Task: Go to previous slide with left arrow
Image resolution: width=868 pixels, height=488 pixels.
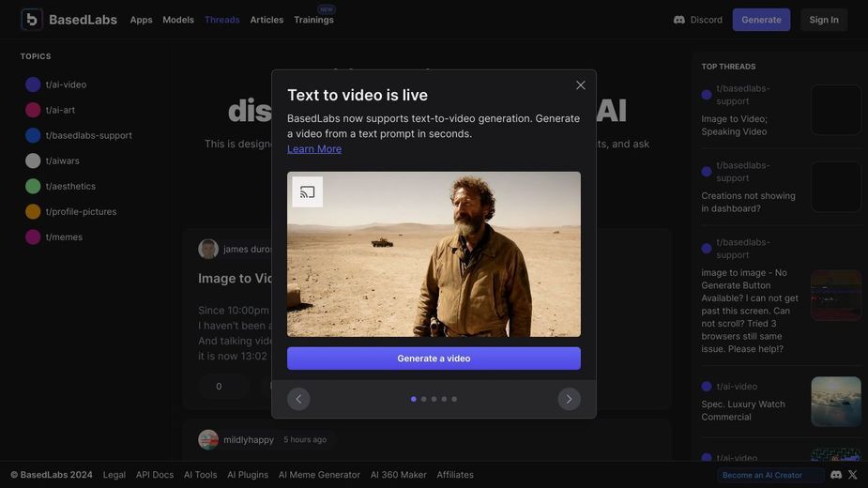Action: tap(298, 399)
